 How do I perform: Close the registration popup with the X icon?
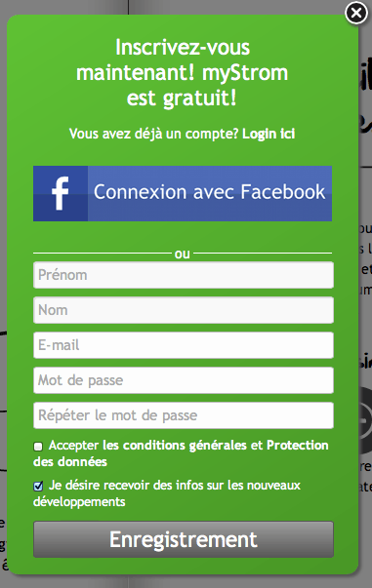355,14
